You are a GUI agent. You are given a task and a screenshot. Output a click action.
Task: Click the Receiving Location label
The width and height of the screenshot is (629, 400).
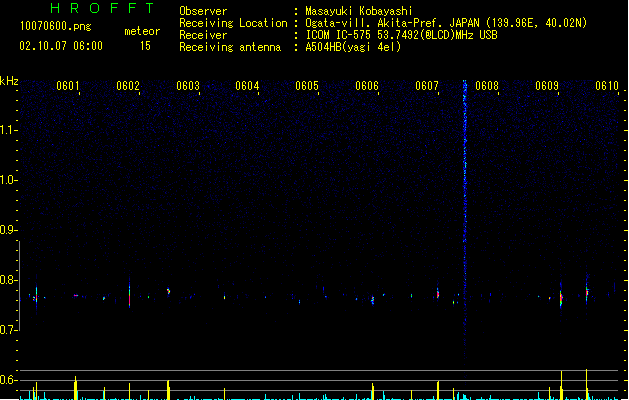[x=233, y=23]
